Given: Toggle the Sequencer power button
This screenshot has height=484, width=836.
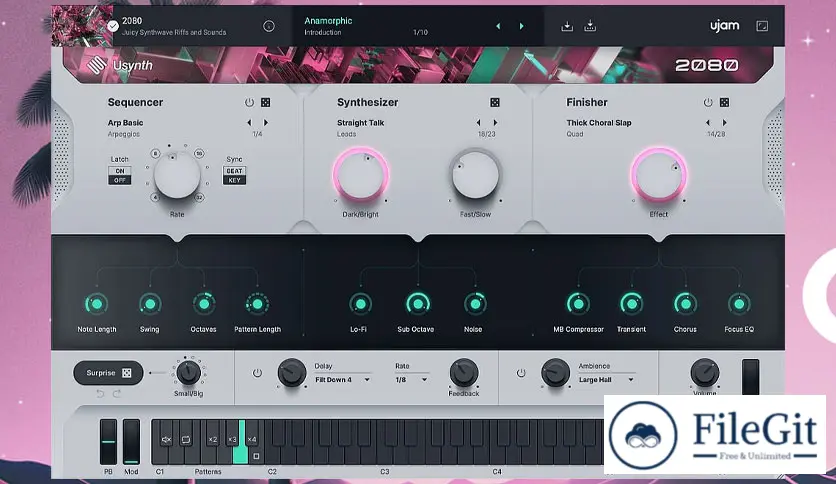Looking at the screenshot, I should click(x=249, y=102).
